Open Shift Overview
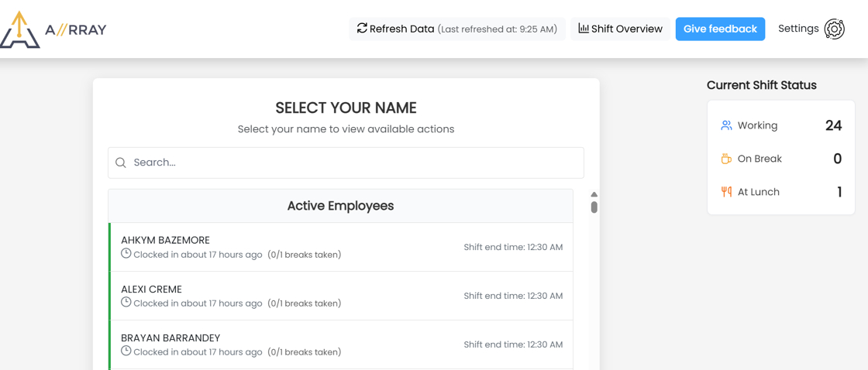This screenshot has width=868, height=370. (x=621, y=29)
